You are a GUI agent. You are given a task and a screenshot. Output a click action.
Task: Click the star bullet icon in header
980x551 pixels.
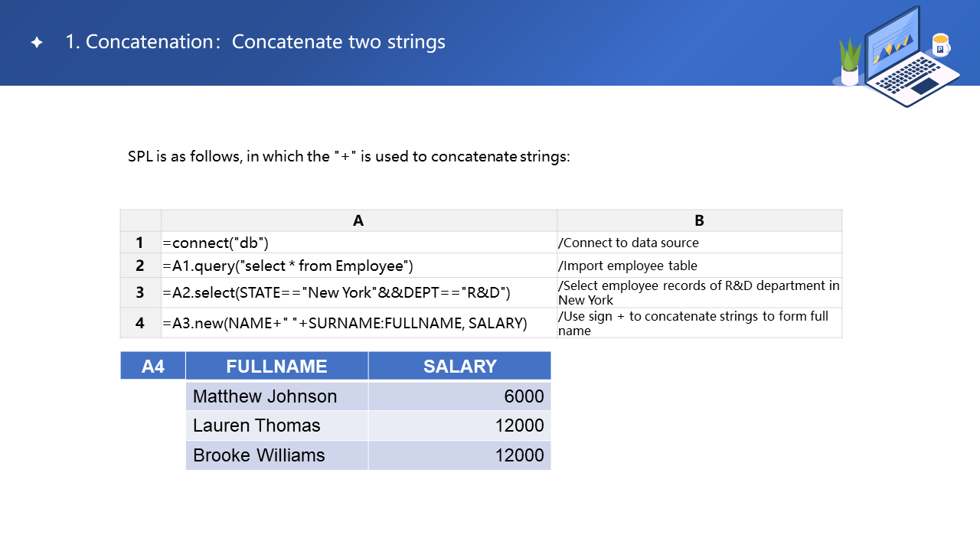(37, 43)
